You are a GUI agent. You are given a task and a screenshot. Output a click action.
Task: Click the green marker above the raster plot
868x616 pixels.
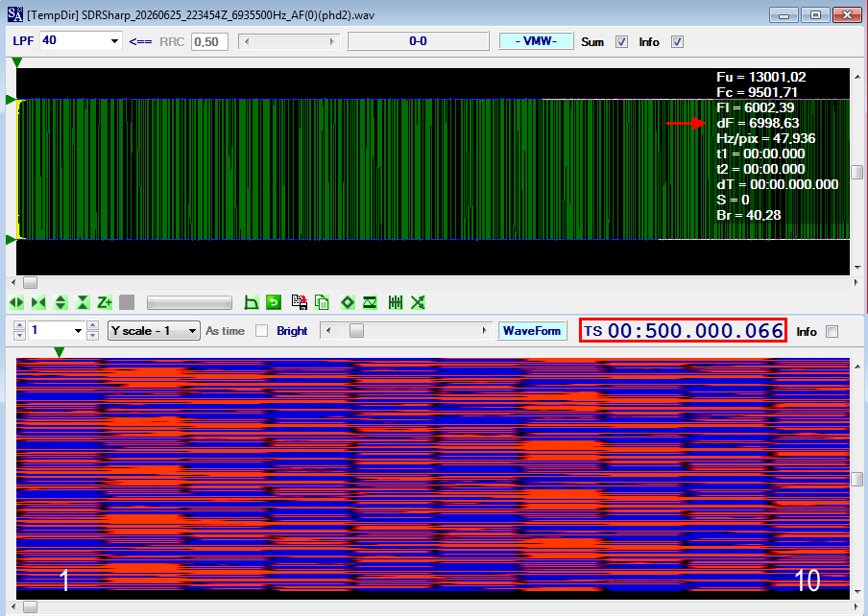point(60,352)
